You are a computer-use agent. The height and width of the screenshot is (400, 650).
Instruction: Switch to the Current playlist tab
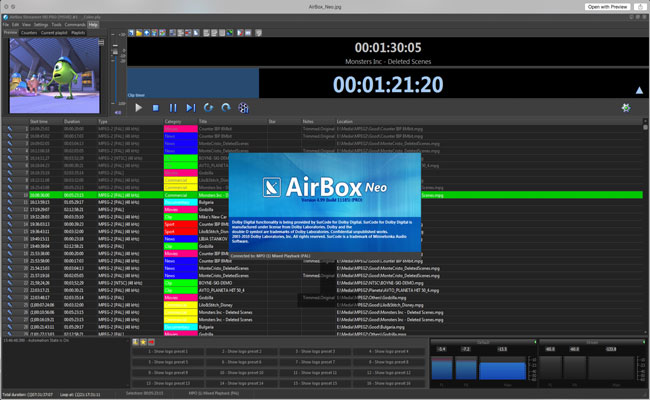click(54, 33)
